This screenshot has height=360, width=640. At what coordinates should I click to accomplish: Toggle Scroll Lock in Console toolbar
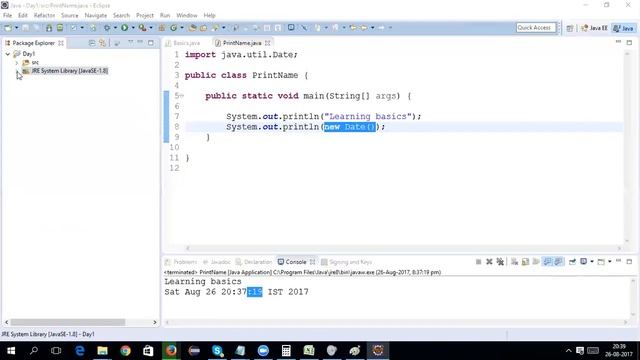(525, 262)
